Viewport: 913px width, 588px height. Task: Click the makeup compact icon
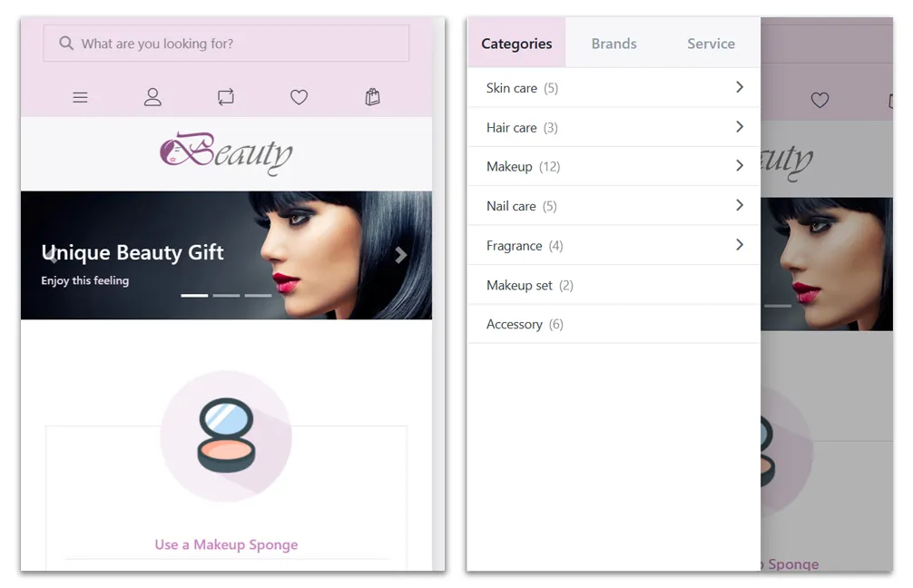pos(226,436)
